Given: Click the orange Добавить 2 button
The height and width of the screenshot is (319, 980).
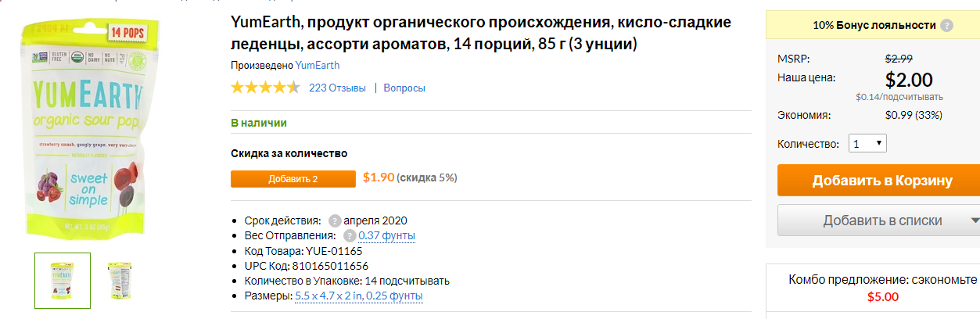Looking at the screenshot, I should pyautogui.click(x=293, y=178).
